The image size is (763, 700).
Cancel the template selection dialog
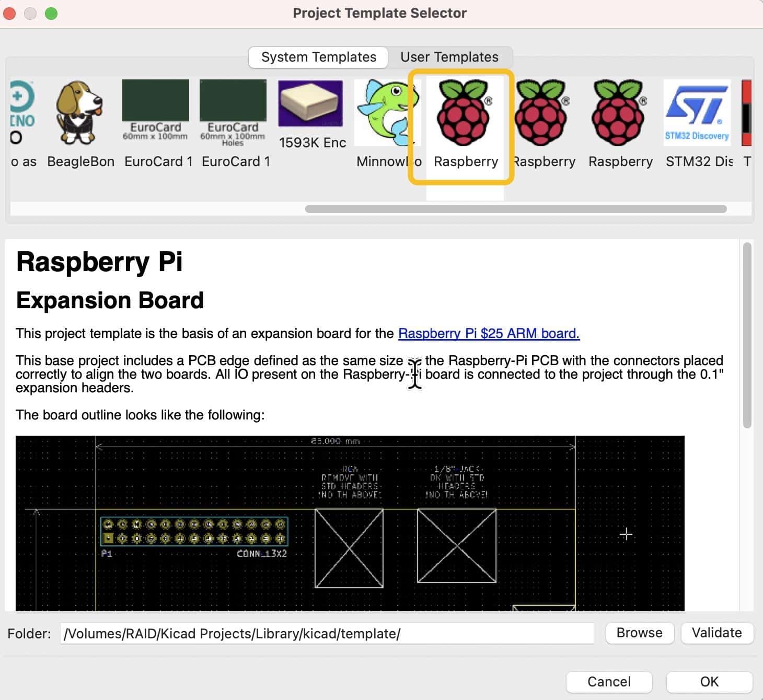point(609,682)
